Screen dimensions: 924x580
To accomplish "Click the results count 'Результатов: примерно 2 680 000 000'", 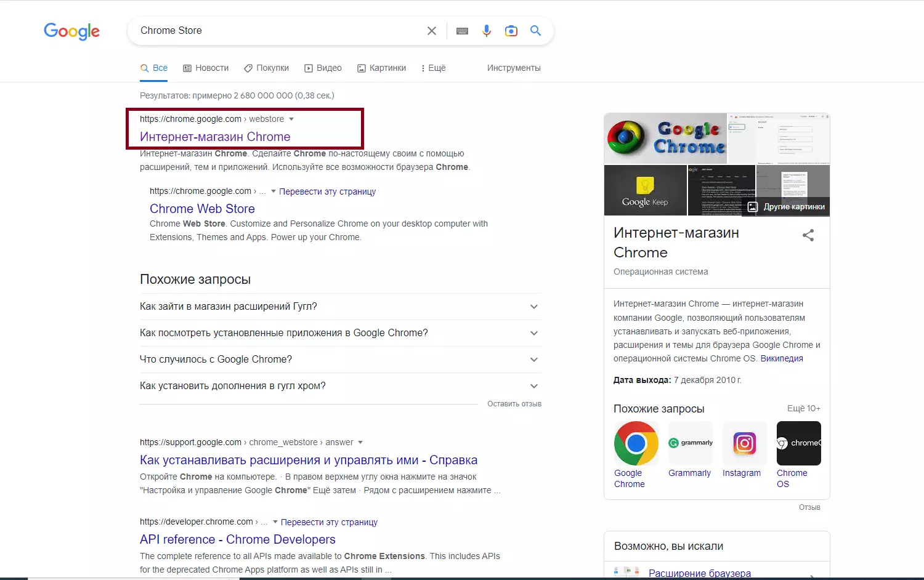I will point(237,95).
